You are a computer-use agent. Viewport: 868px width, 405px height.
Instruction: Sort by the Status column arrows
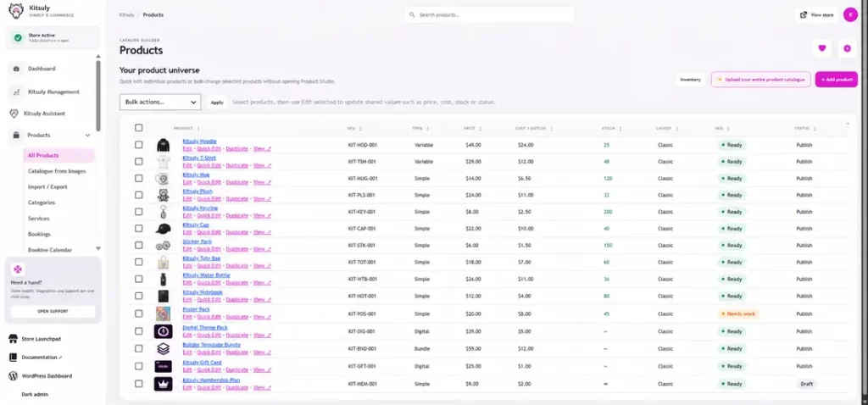[815, 128]
